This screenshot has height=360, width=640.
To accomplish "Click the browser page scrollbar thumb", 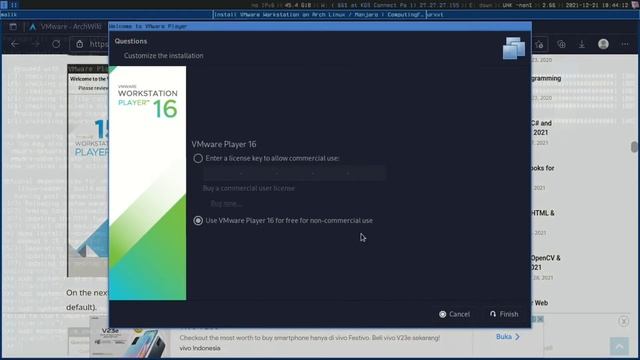I will point(634,147).
